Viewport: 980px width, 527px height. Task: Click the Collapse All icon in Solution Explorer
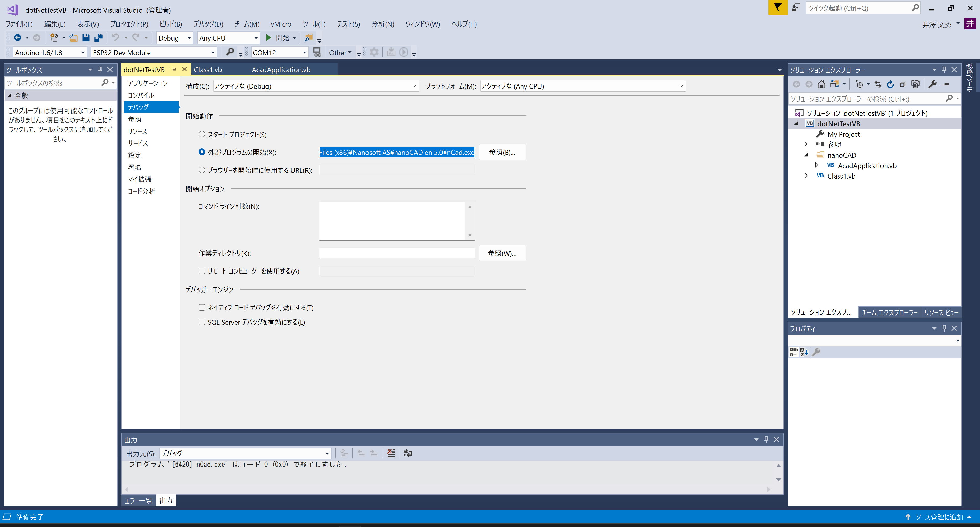pyautogui.click(x=903, y=84)
